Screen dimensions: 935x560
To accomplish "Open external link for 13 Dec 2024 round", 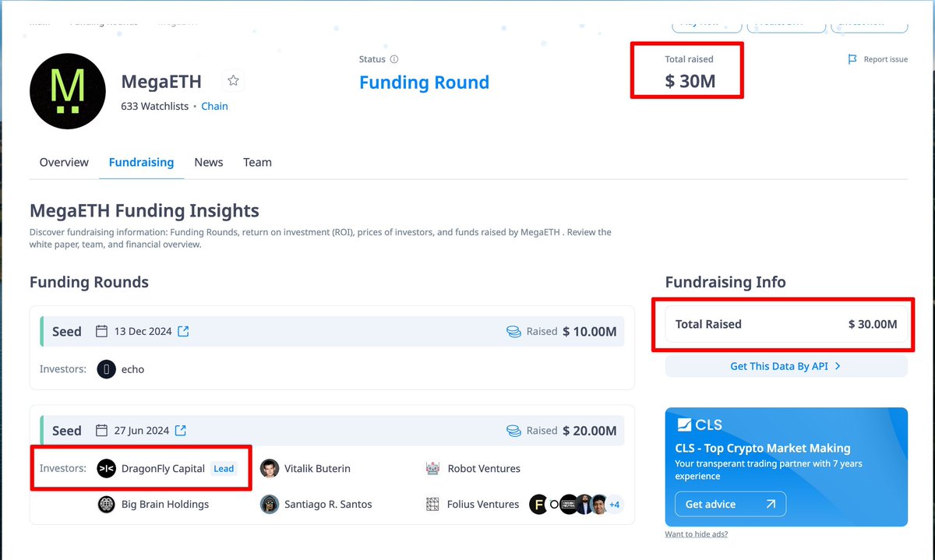I will pyautogui.click(x=183, y=331).
